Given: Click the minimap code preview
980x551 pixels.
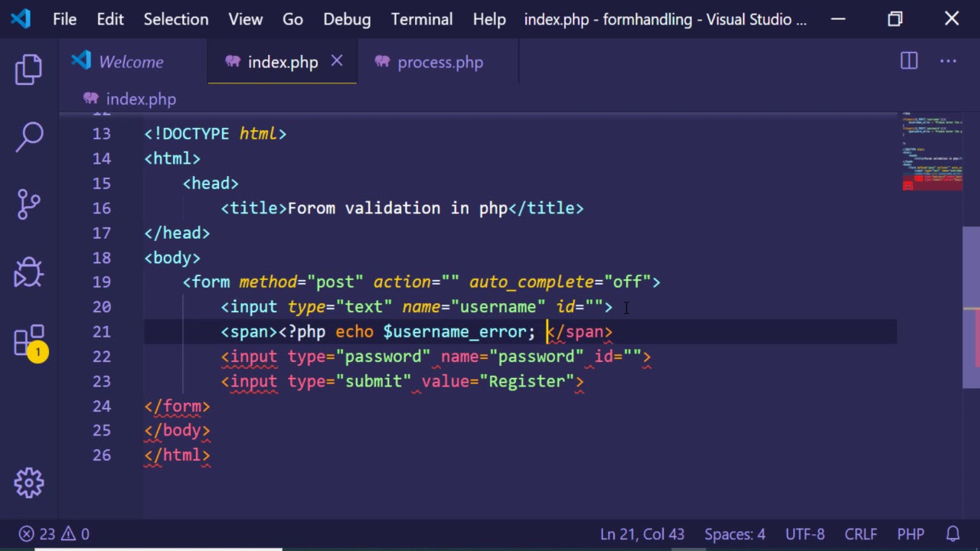Looking at the screenshot, I should tap(932, 153).
